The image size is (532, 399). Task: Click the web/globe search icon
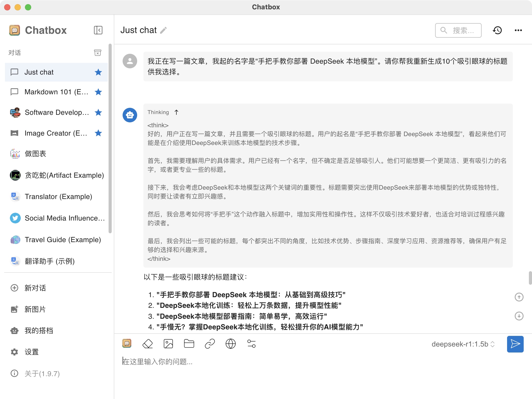230,343
